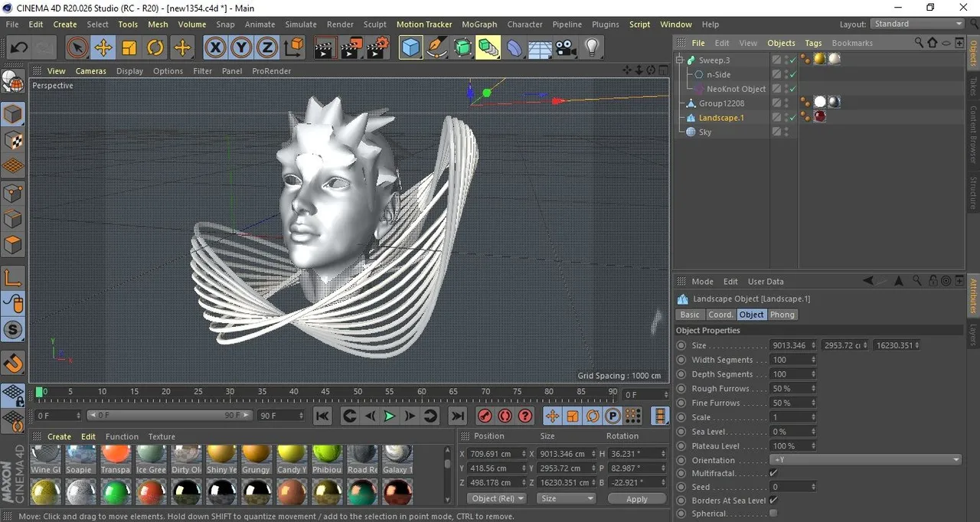The width and height of the screenshot is (980, 522).
Task: Open the MoGraph menu
Action: pos(479,24)
